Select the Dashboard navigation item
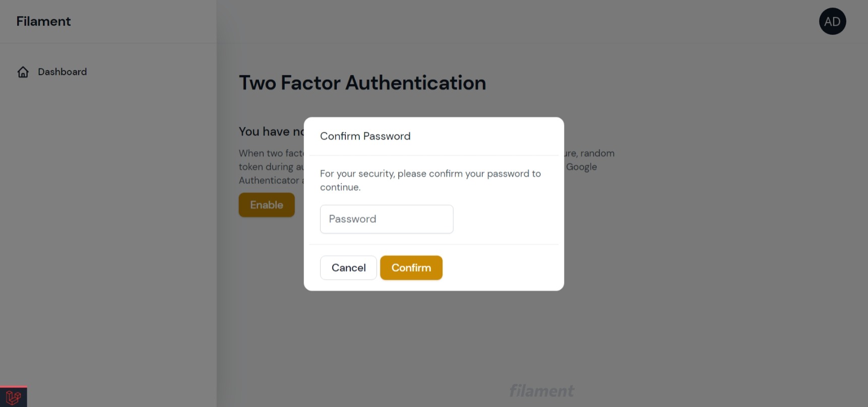Screen dimensions: 868x407 click(61, 72)
